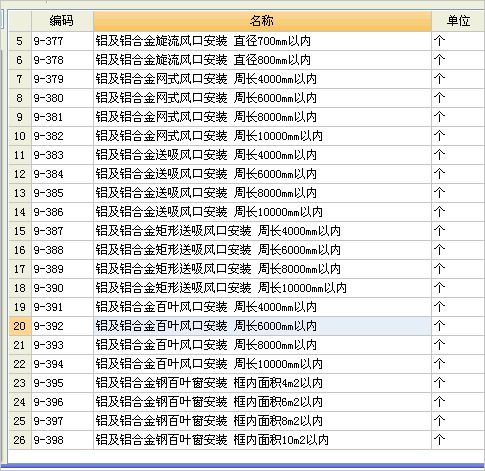Screen dimensions: 485x471
Task: Select 铝及铝合金送吸风口安装 周长6000mm以内
Action: point(262,174)
